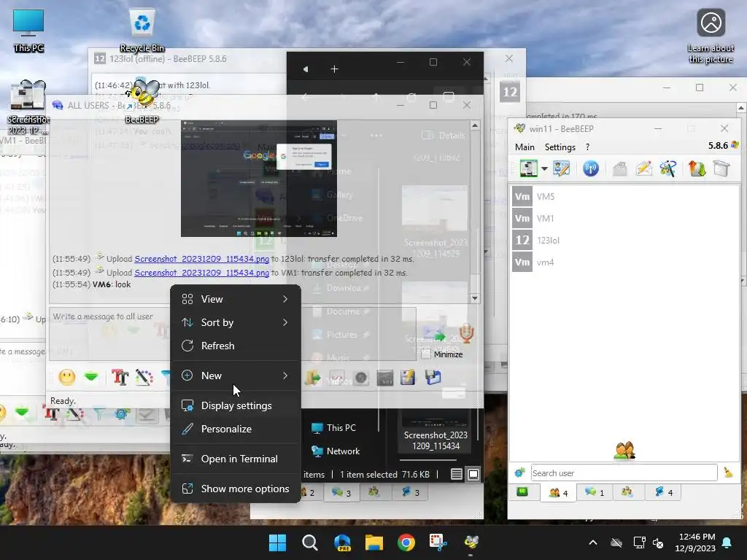Expand the status dropdown arrow in win11 BeeBEEP
The width and height of the screenshot is (747, 560).
[x=544, y=168]
